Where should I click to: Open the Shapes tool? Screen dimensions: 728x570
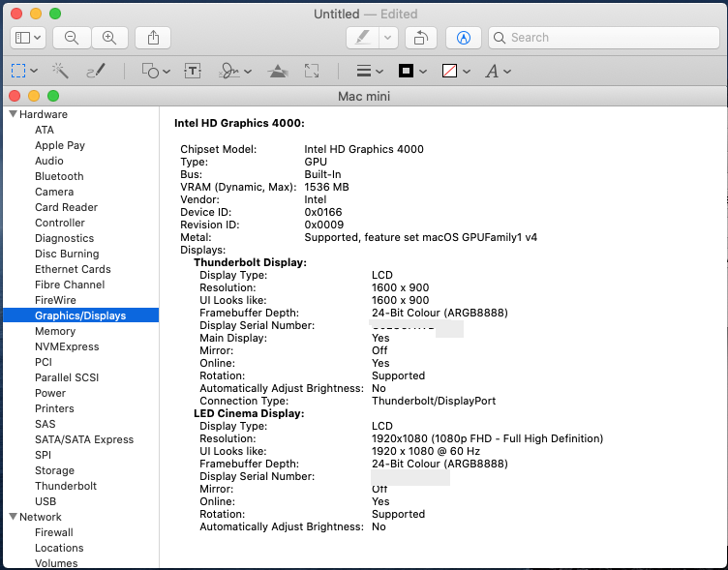(150, 71)
